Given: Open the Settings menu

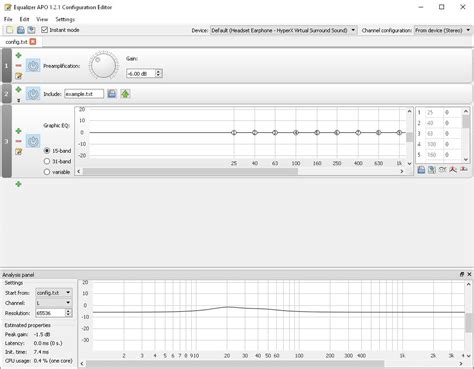Looking at the screenshot, I should click(65, 19).
